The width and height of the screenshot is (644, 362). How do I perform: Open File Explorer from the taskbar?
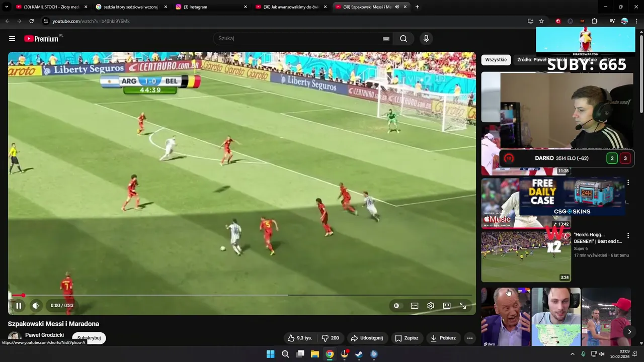(314, 354)
